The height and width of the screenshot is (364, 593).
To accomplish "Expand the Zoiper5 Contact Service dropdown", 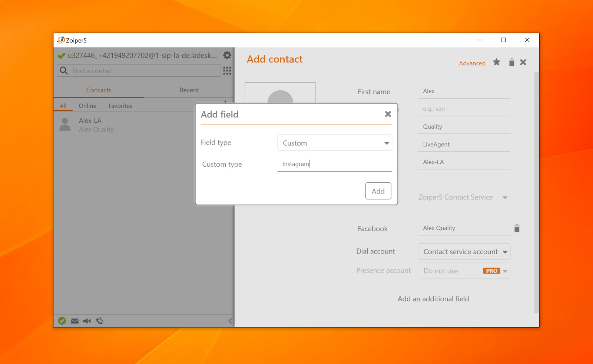I will coord(463,198).
